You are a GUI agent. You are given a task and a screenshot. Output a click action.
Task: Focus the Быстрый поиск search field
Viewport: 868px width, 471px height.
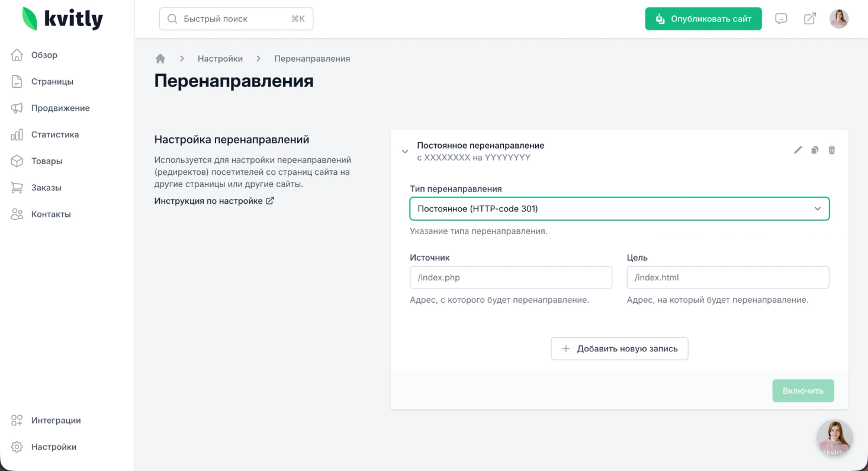click(x=236, y=19)
